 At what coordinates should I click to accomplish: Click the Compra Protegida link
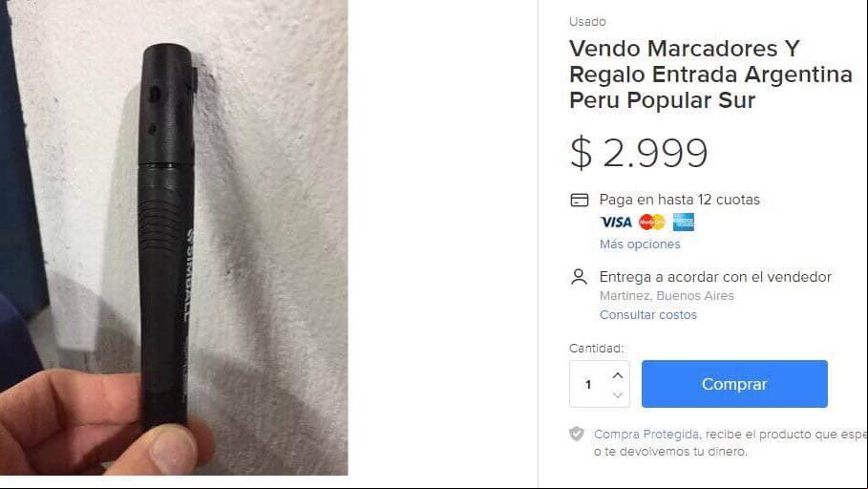(646, 435)
